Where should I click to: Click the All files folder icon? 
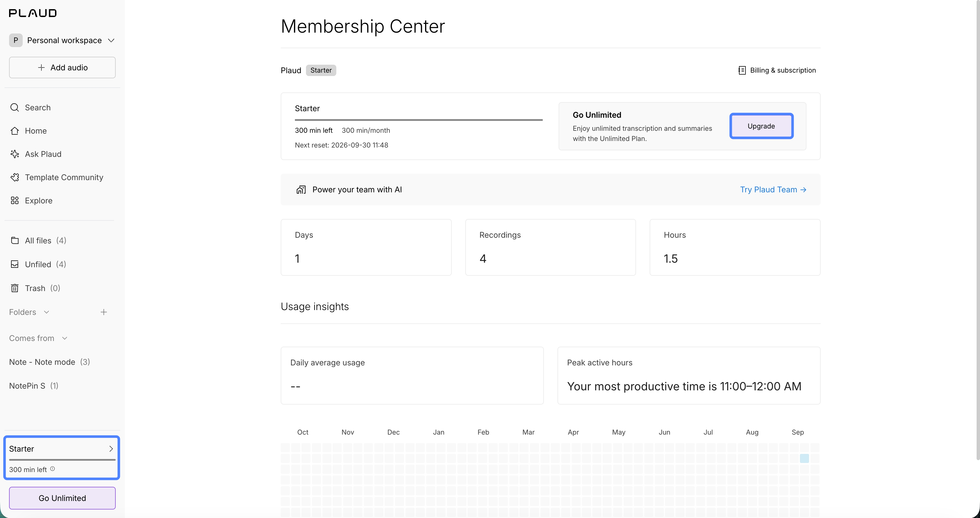(x=14, y=241)
